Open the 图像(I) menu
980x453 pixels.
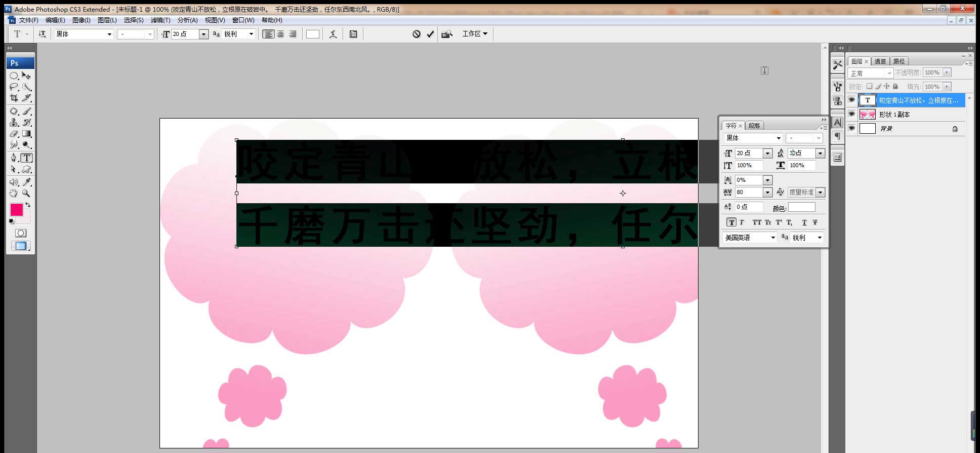(81, 20)
